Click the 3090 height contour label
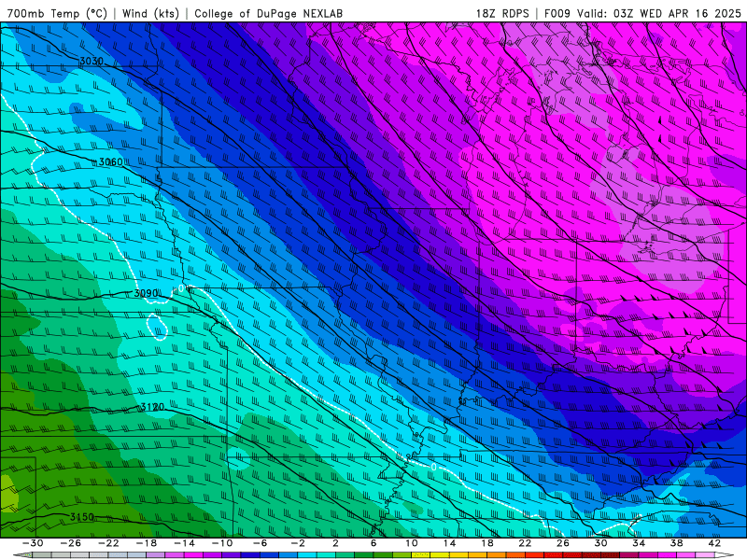This screenshot has height=560, width=747. (x=146, y=293)
